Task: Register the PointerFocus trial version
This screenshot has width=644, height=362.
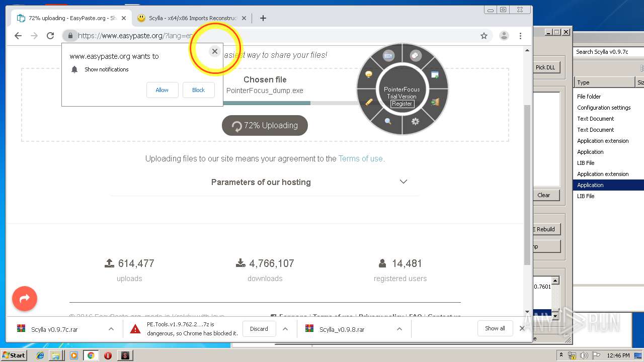Action: click(402, 104)
